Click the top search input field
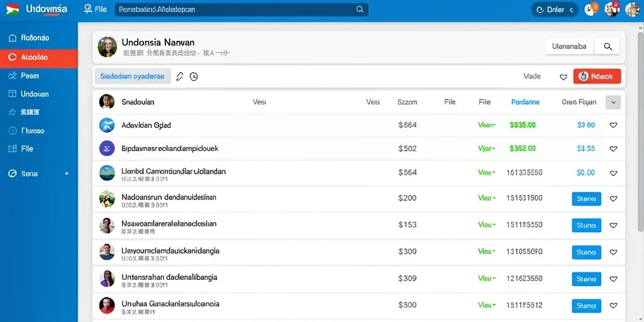Screen dimensions: 644x322 241,9
